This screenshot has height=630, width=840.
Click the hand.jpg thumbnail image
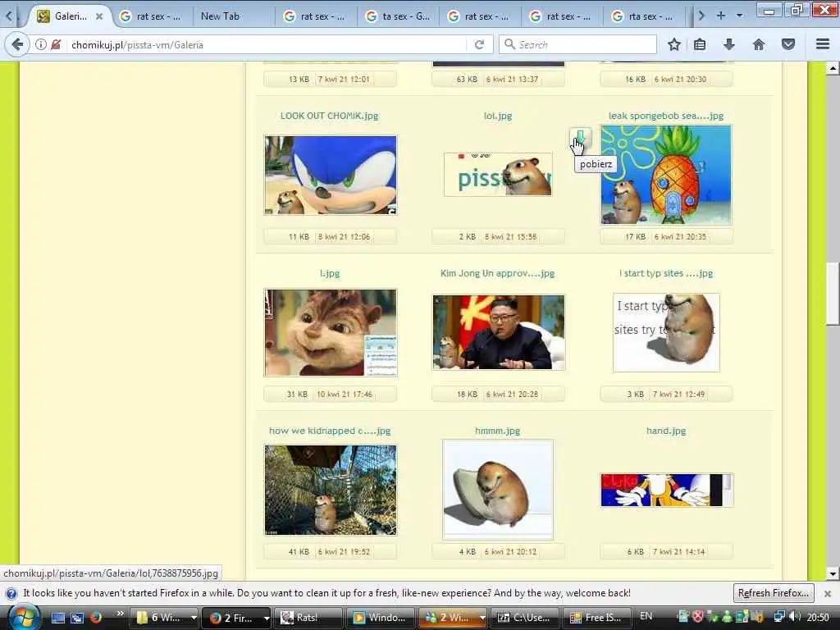point(666,490)
